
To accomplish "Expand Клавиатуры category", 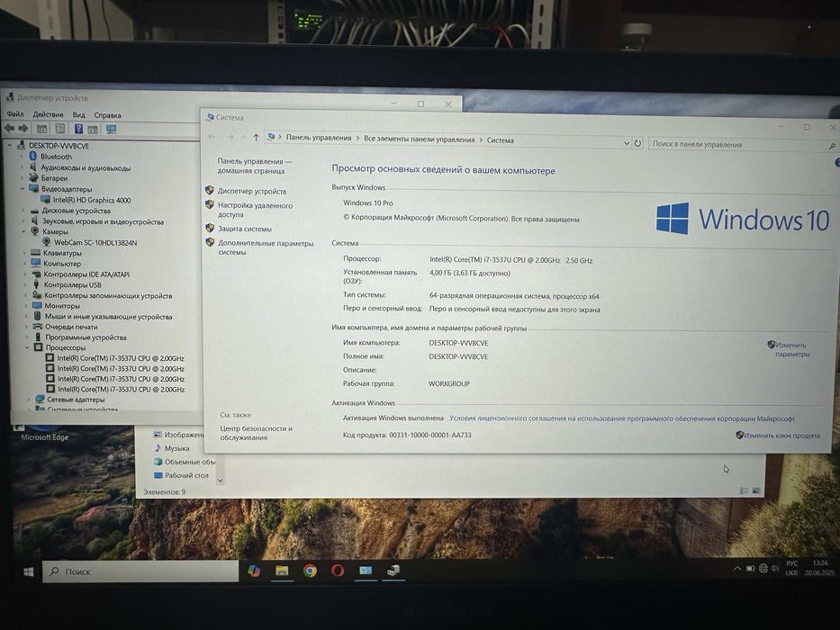I will point(24,253).
